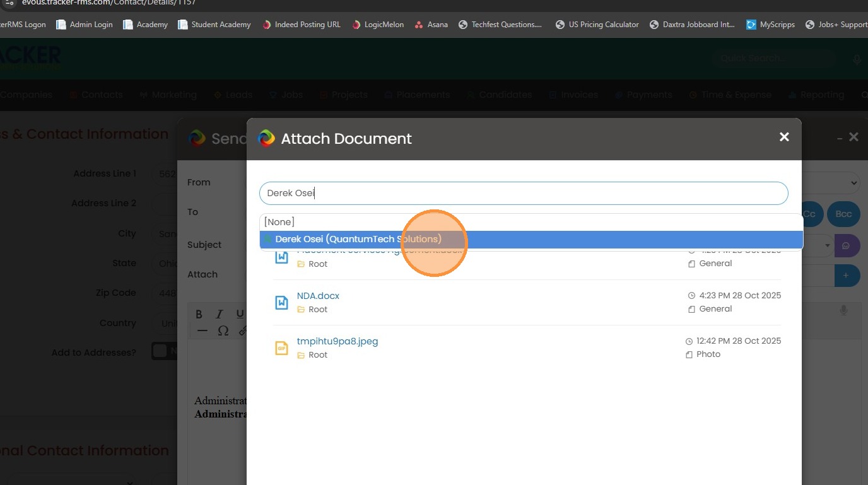
Task: Open the Projects menu
Action: (x=344, y=95)
